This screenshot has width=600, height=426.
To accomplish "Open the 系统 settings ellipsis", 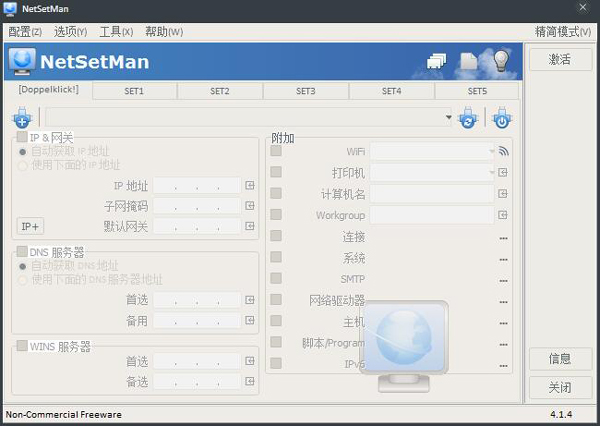I will [x=503, y=260].
